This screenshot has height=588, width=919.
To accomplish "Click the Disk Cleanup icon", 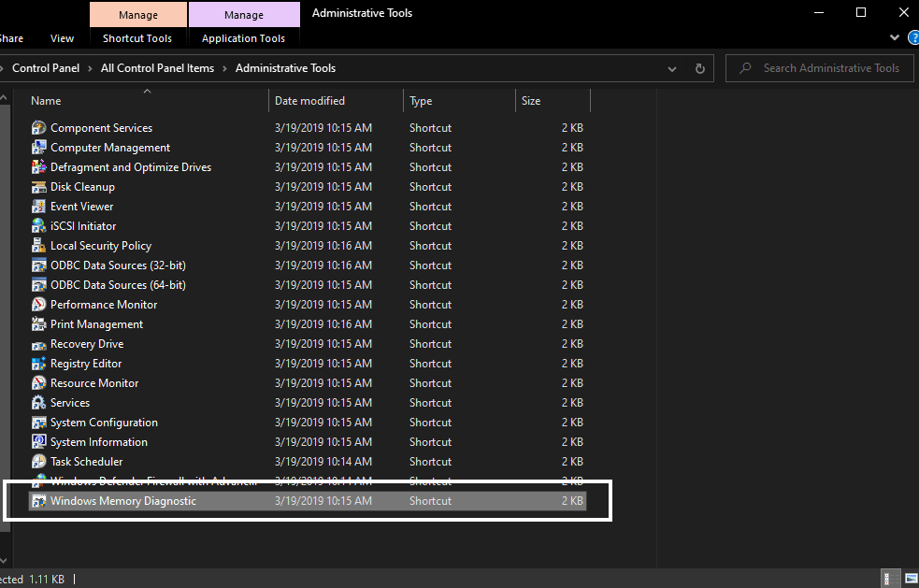I will (38, 186).
